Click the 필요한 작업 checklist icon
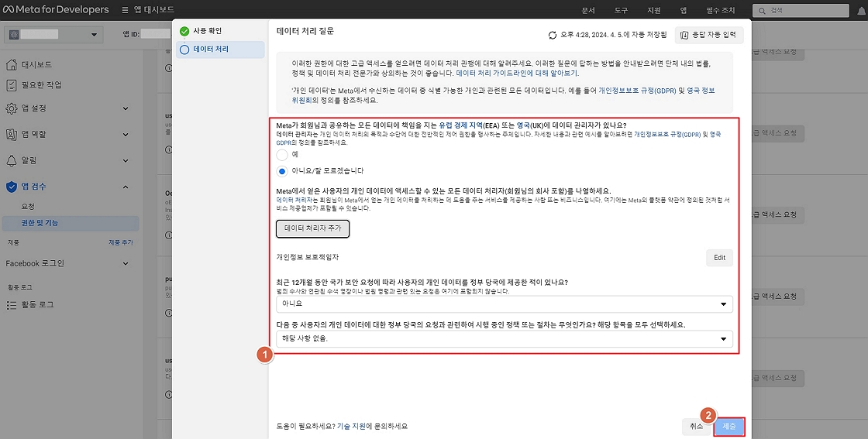This screenshot has height=439, width=868. point(11,85)
